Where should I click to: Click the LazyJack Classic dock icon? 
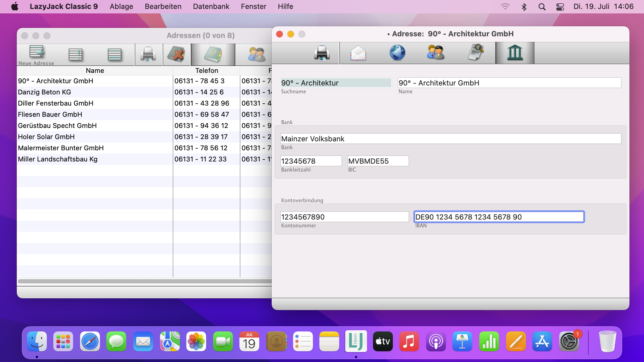[356, 341]
